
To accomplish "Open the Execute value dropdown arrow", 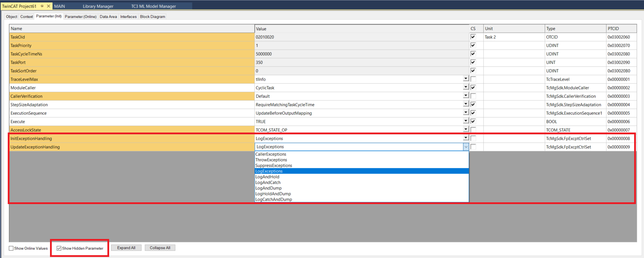I will point(466,121).
